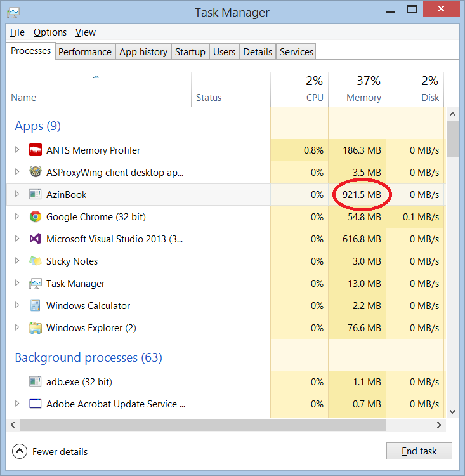Select the adb.exe (32 bit) row name
This screenshot has height=476, width=465.
click(79, 381)
